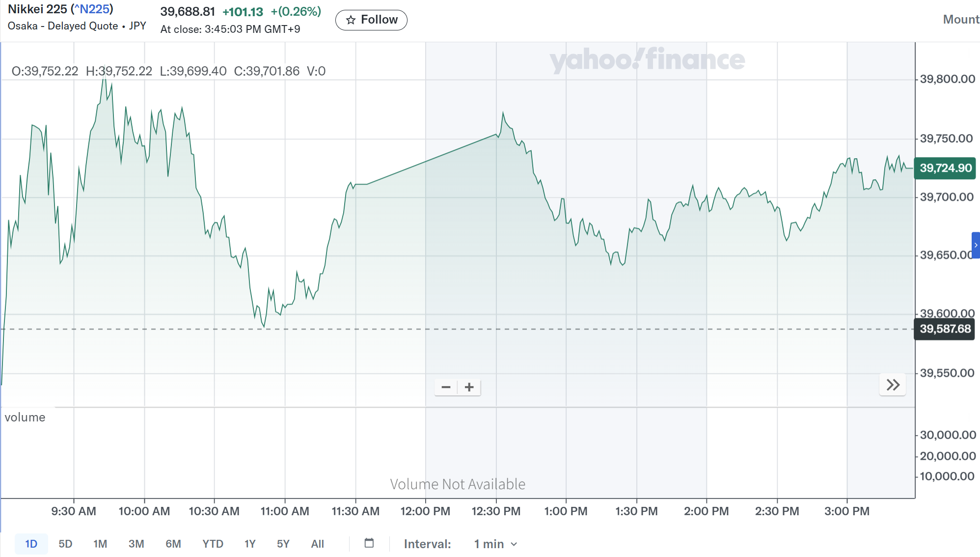The height and width of the screenshot is (557, 980).
Task: Click the +101.13 price change text
Action: click(243, 12)
